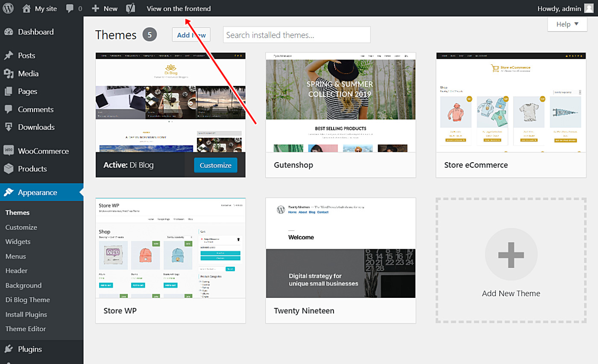
Task: Click the Store eCommerce theme name
Action: click(476, 165)
